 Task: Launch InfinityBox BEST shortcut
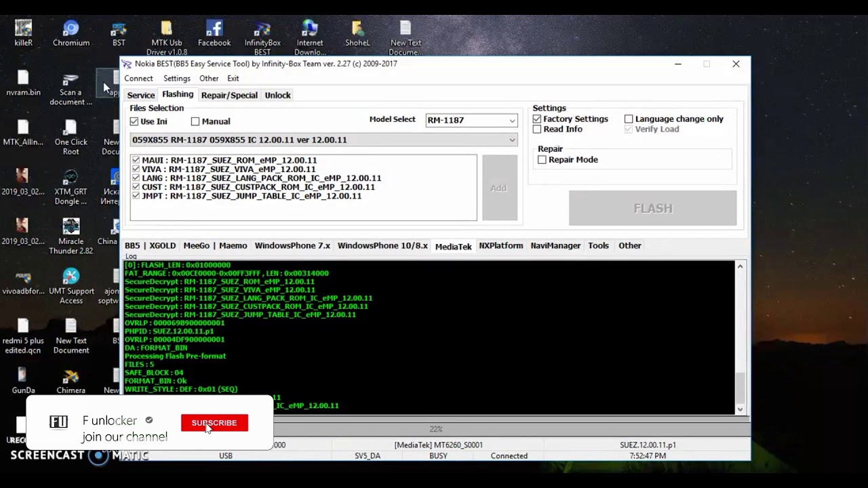coord(262,37)
